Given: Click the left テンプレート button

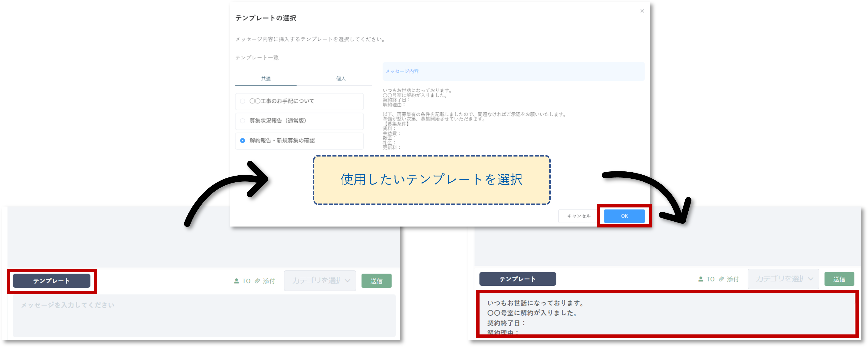Looking at the screenshot, I should coord(52,281).
